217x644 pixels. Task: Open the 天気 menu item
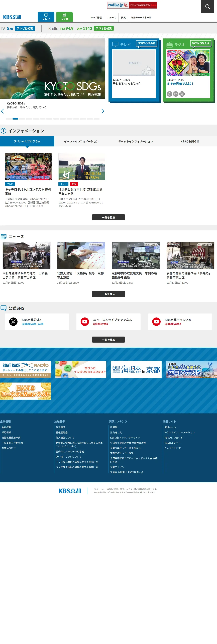(x=123, y=18)
